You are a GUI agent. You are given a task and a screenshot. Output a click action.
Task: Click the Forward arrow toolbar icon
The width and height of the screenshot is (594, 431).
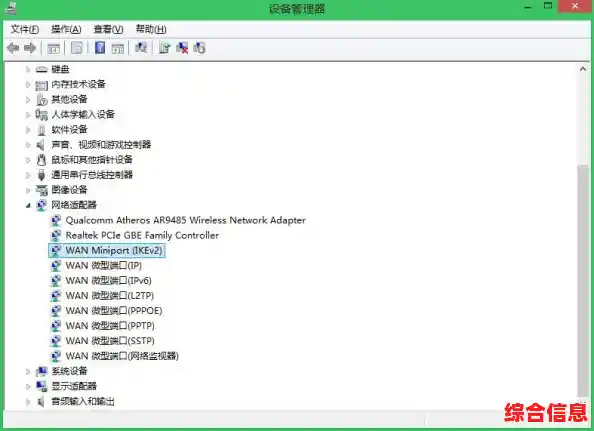(30, 48)
